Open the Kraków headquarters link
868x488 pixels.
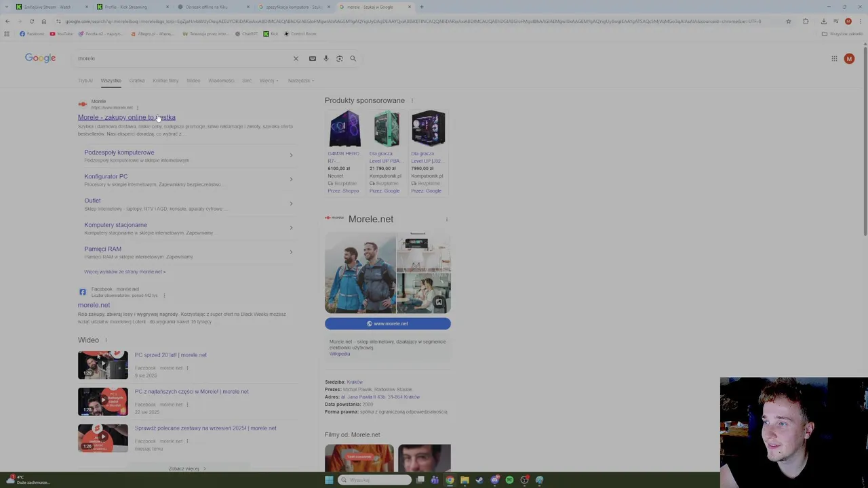[x=355, y=382]
